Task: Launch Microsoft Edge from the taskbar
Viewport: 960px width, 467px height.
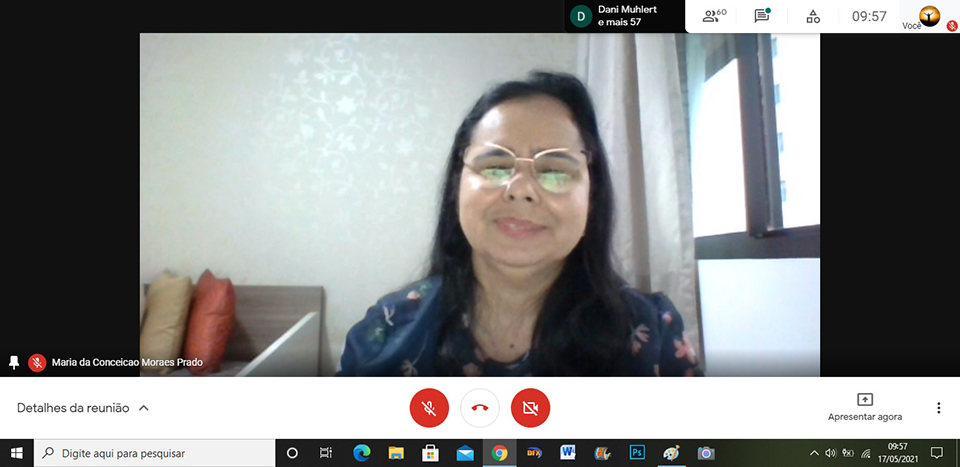Action: [361, 453]
